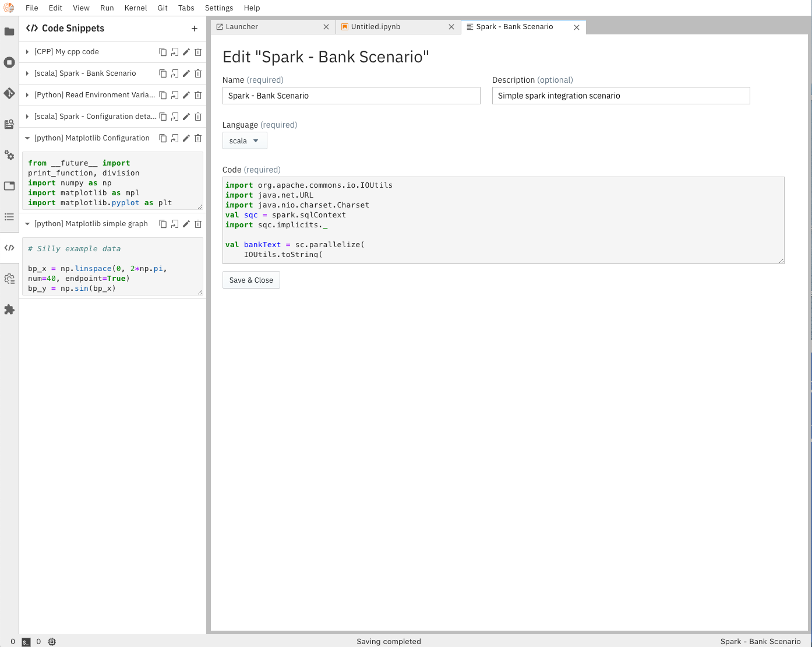Screen dimensions: 812x647
Task: Expand the CPP My cpp code snippet
Action: click(x=27, y=51)
